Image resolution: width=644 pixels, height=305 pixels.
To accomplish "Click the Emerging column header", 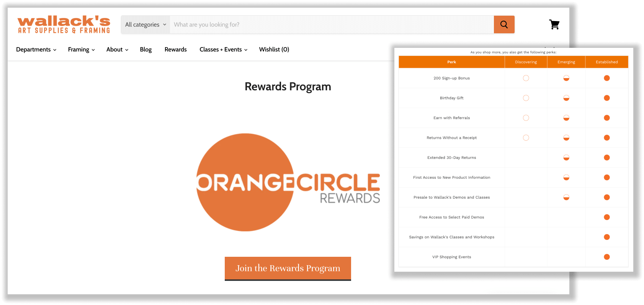I will tap(566, 62).
